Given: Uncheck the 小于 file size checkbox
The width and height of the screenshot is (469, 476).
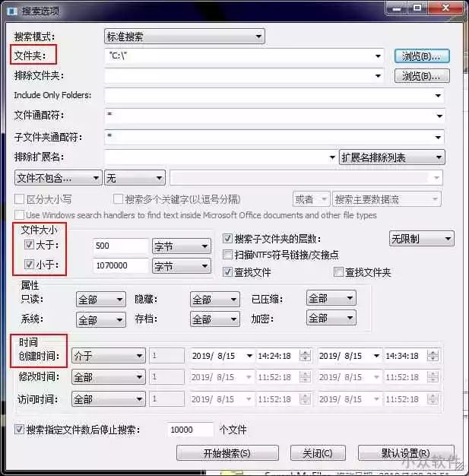Looking at the screenshot, I should (29, 264).
